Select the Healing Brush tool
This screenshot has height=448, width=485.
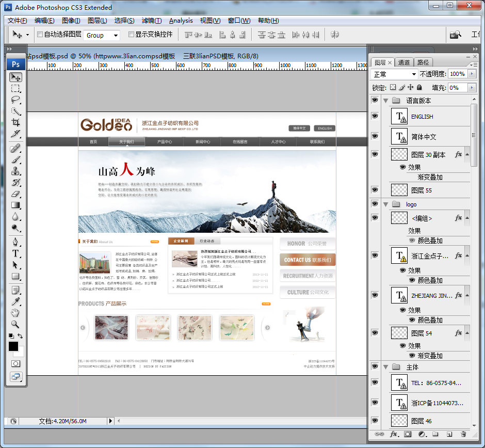point(15,149)
